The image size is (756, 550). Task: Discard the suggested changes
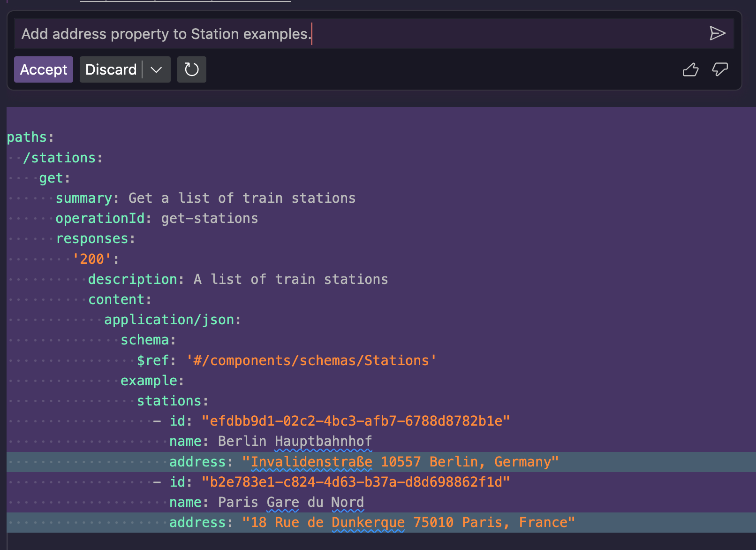pyautogui.click(x=111, y=69)
